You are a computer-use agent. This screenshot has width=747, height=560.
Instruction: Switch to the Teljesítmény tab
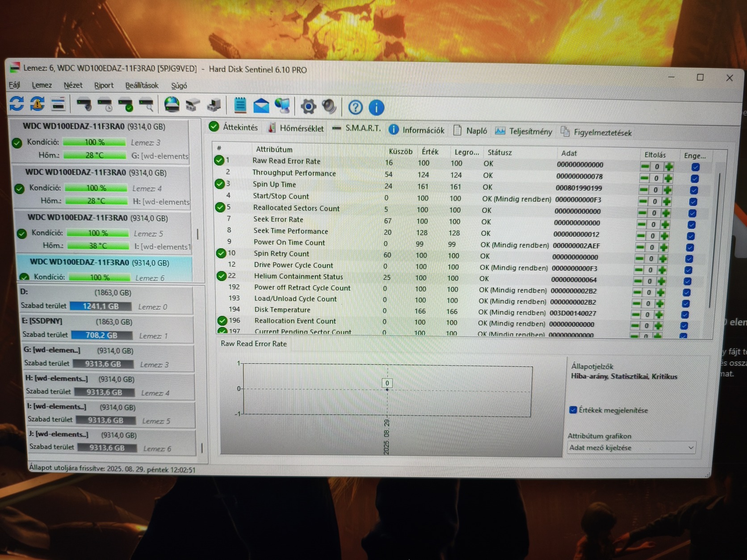(x=524, y=131)
